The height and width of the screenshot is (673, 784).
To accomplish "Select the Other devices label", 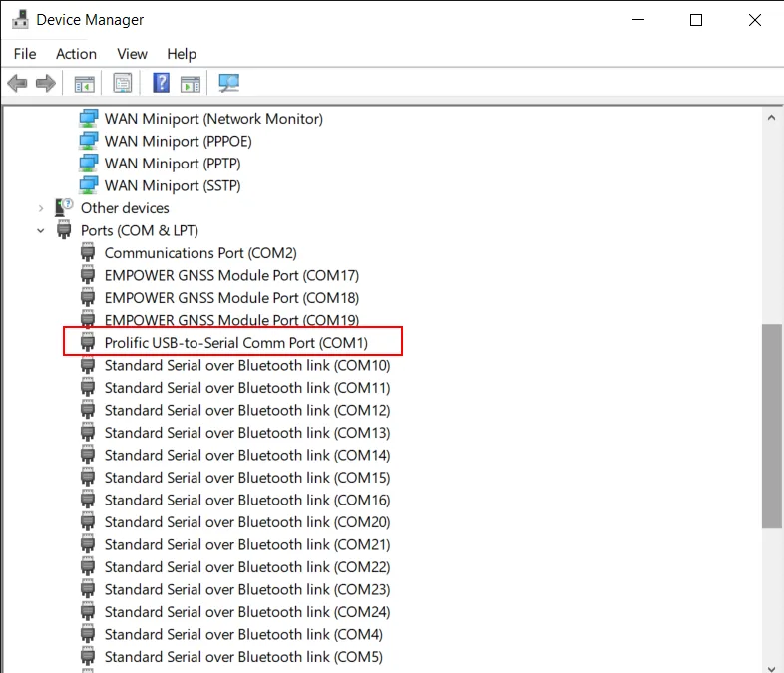I will point(125,207).
